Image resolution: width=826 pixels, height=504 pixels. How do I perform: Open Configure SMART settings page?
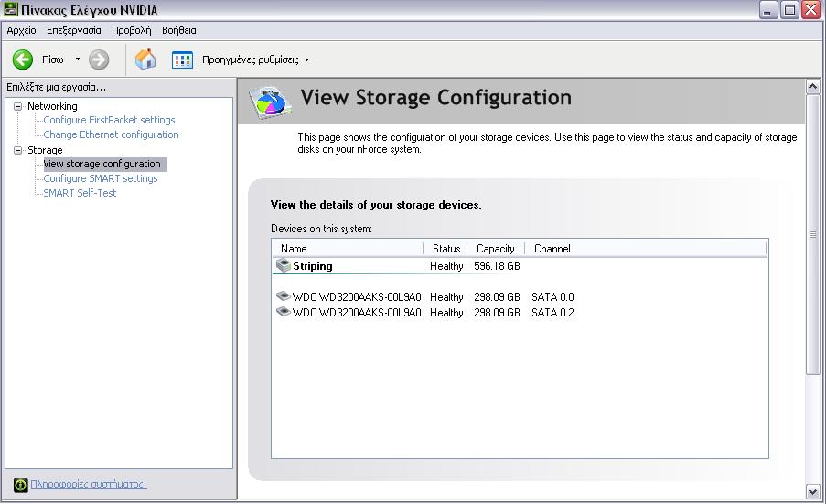pyautogui.click(x=100, y=178)
